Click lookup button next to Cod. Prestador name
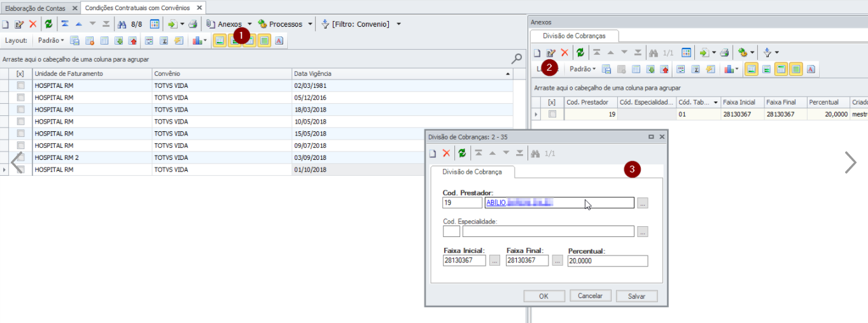The width and height of the screenshot is (868, 323). point(643,203)
